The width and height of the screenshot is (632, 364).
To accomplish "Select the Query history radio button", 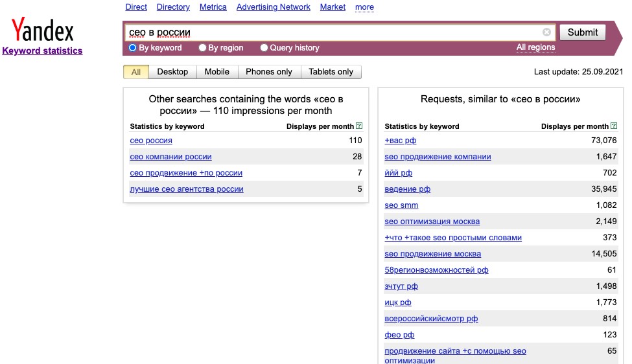I will coord(264,47).
